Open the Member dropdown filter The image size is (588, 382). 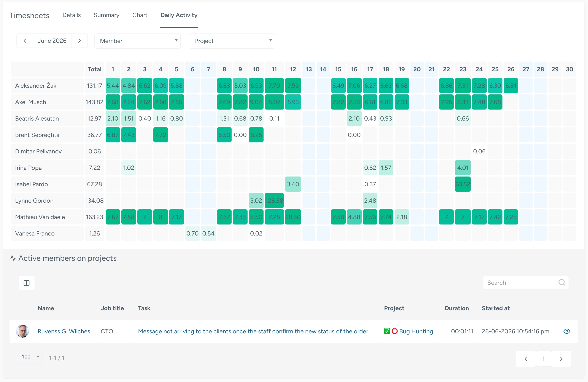pyautogui.click(x=137, y=41)
